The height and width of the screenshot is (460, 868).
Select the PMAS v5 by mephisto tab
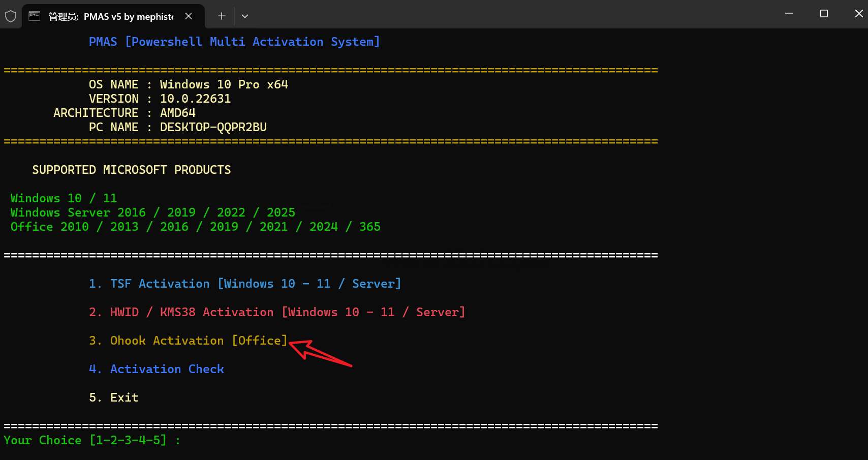(x=111, y=17)
